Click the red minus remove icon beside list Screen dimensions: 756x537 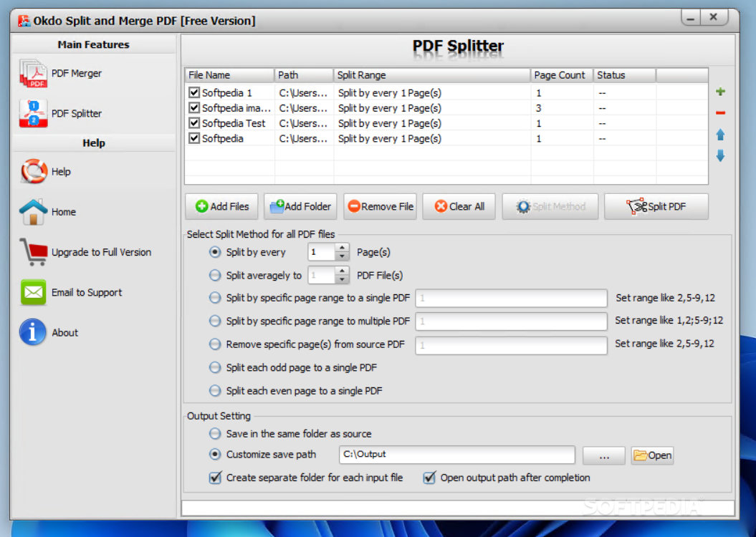point(720,112)
